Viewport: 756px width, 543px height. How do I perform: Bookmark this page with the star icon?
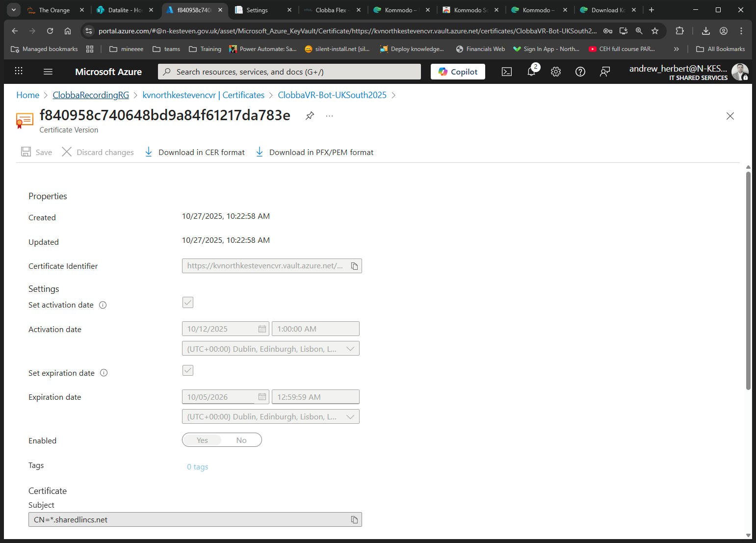(655, 31)
